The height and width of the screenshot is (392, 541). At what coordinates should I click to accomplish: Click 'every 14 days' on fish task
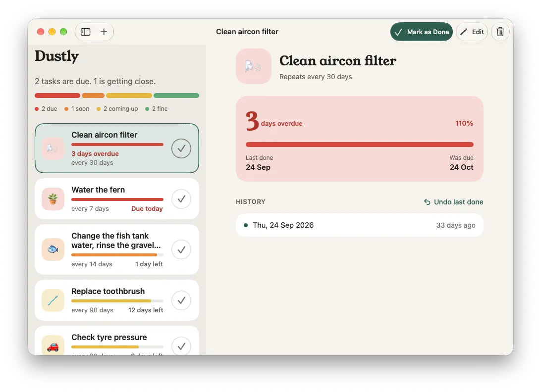(92, 264)
